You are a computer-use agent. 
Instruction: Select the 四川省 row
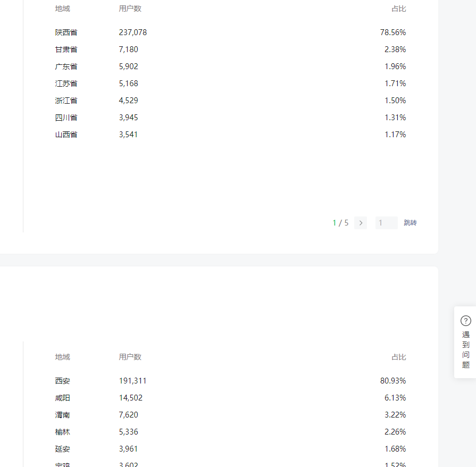[230, 118]
